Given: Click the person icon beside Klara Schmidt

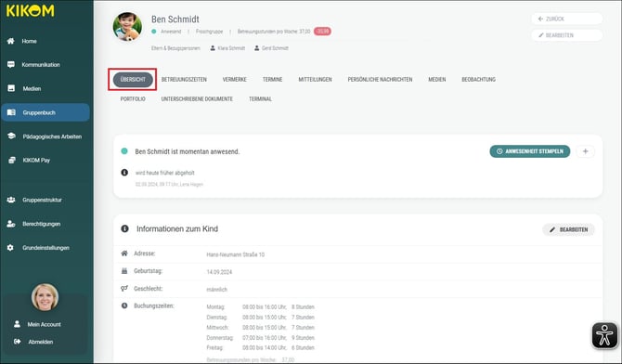Looking at the screenshot, I should tap(213, 48).
